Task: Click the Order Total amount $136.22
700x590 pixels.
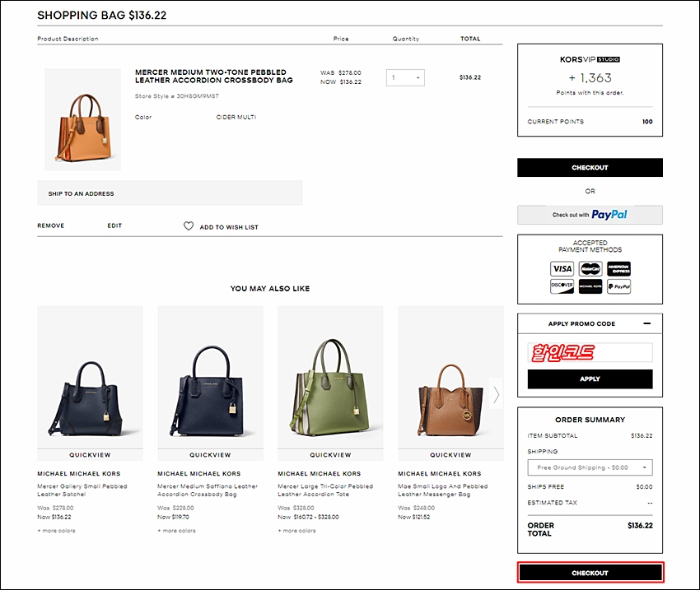Action: pyautogui.click(x=640, y=525)
